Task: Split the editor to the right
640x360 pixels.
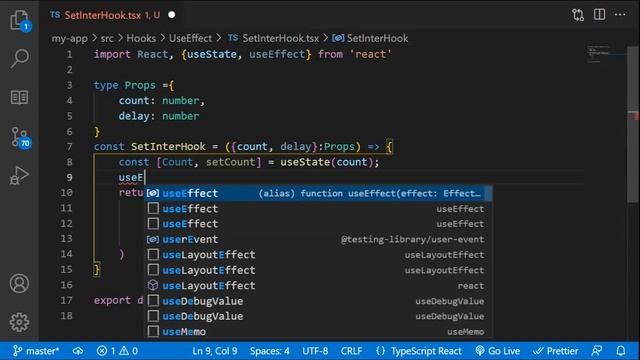Action: (x=599, y=15)
